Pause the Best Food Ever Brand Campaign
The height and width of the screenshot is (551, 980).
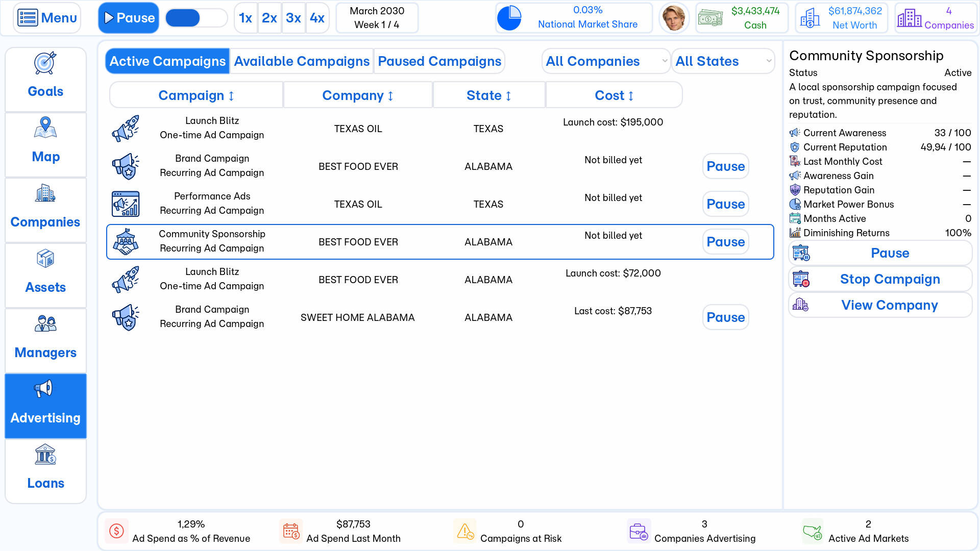(725, 166)
